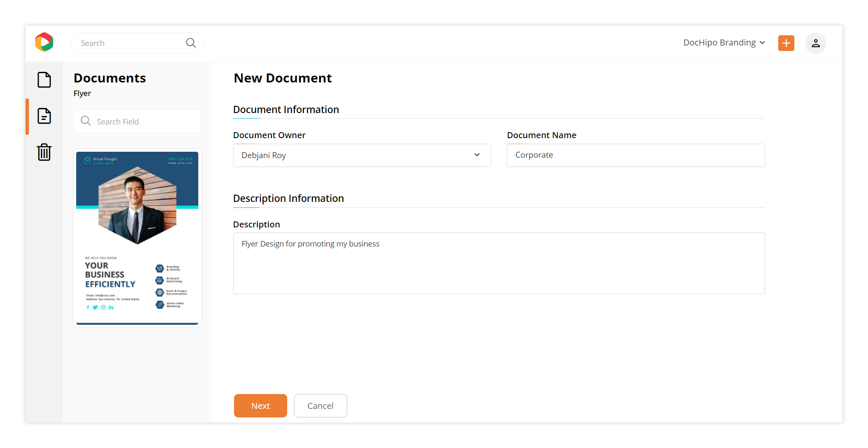This screenshot has height=448, width=868.
Task: Click the magnifier icon in top search bar
Action: 191,43
